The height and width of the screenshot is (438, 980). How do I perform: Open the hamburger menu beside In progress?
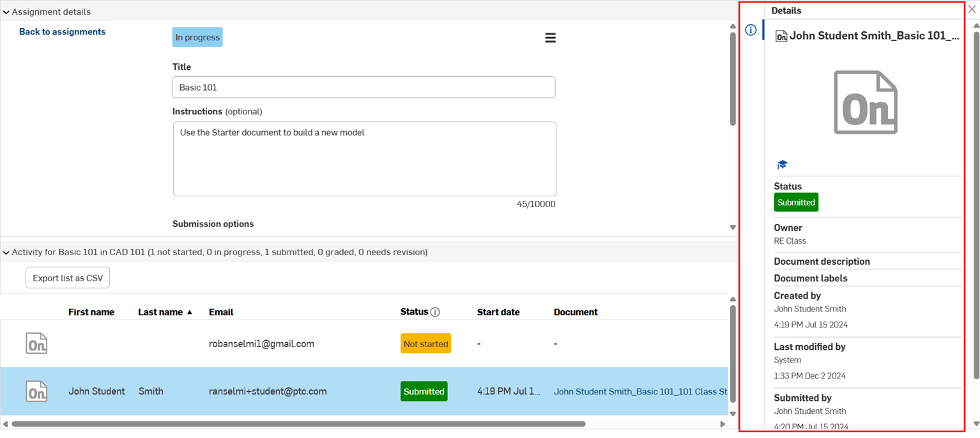550,38
